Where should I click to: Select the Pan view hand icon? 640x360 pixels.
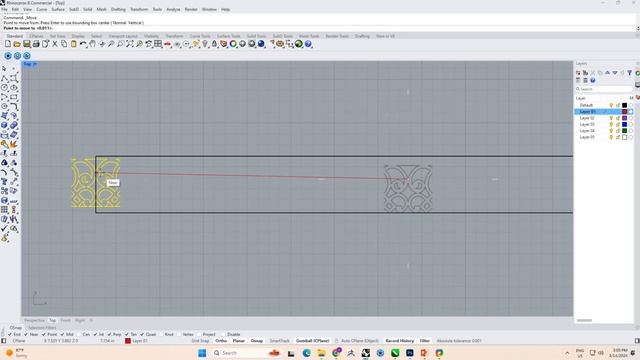pyautogui.click(x=93, y=44)
